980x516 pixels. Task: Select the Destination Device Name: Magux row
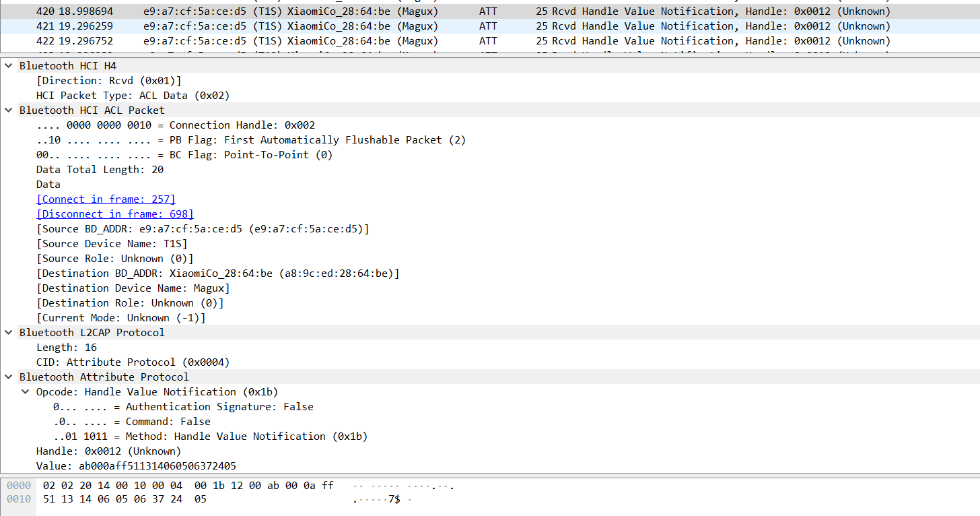click(133, 288)
